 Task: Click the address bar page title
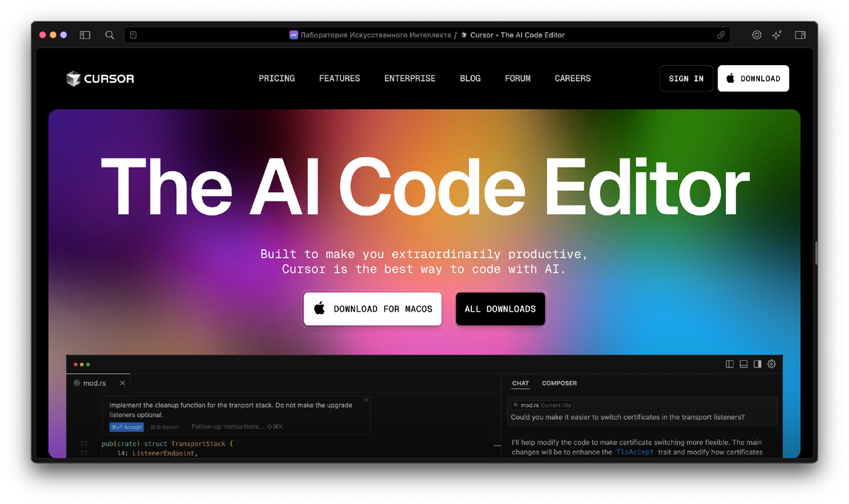pos(517,35)
